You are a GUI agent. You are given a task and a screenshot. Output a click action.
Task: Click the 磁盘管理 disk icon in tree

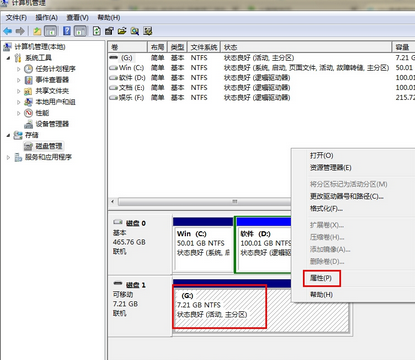coord(29,146)
